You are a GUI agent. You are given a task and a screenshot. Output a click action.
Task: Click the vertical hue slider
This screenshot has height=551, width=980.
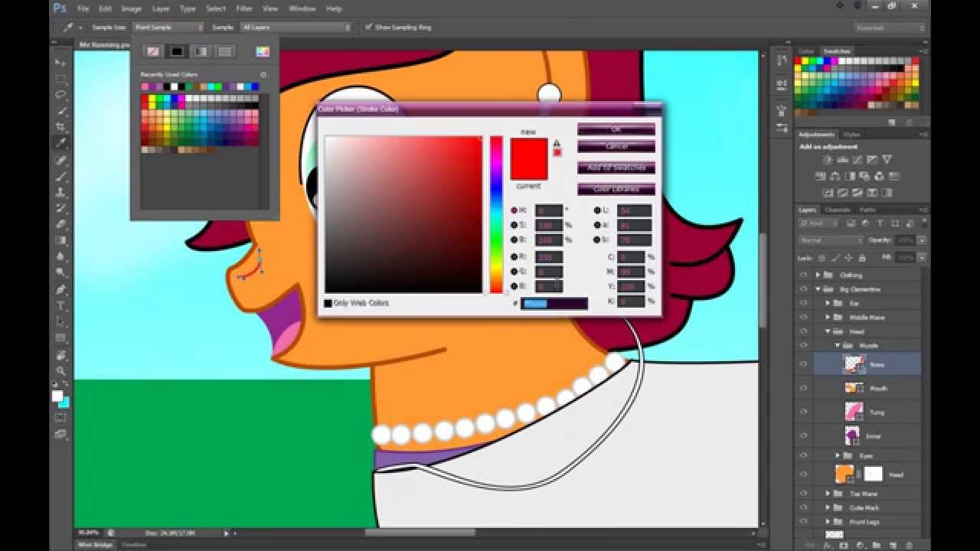click(496, 214)
